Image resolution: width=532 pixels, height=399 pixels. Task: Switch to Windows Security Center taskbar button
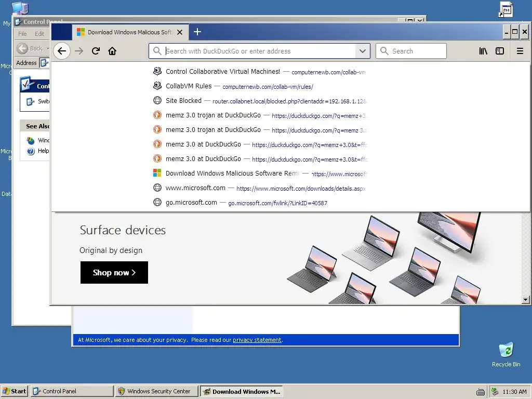coord(156,391)
